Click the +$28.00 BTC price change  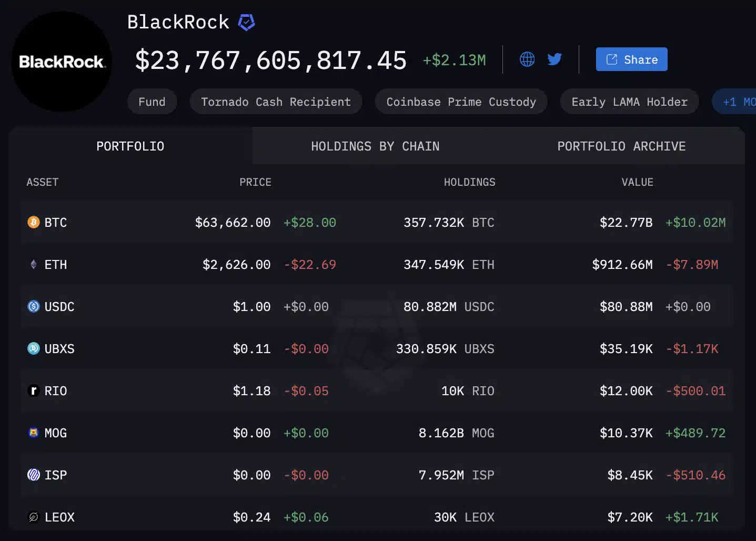310,223
